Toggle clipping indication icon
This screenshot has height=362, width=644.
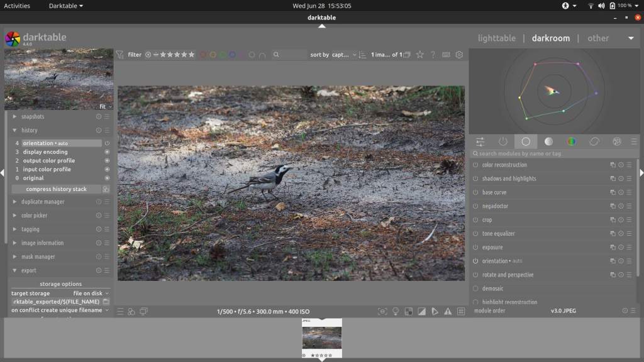tap(422, 312)
